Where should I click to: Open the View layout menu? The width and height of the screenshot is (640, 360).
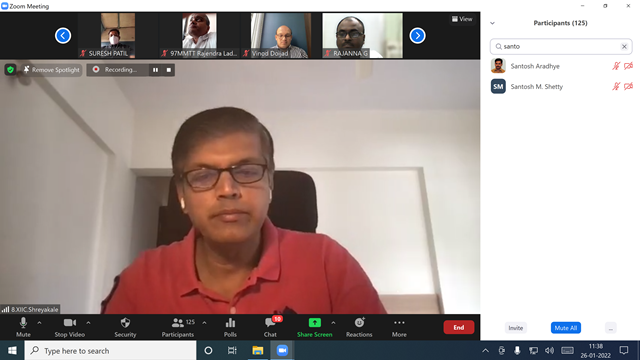click(x=462, y=19)
